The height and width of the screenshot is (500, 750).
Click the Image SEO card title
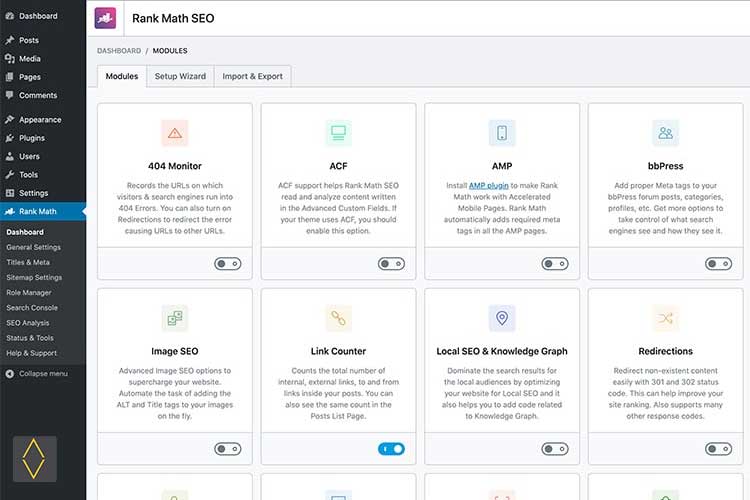(175, 351)
